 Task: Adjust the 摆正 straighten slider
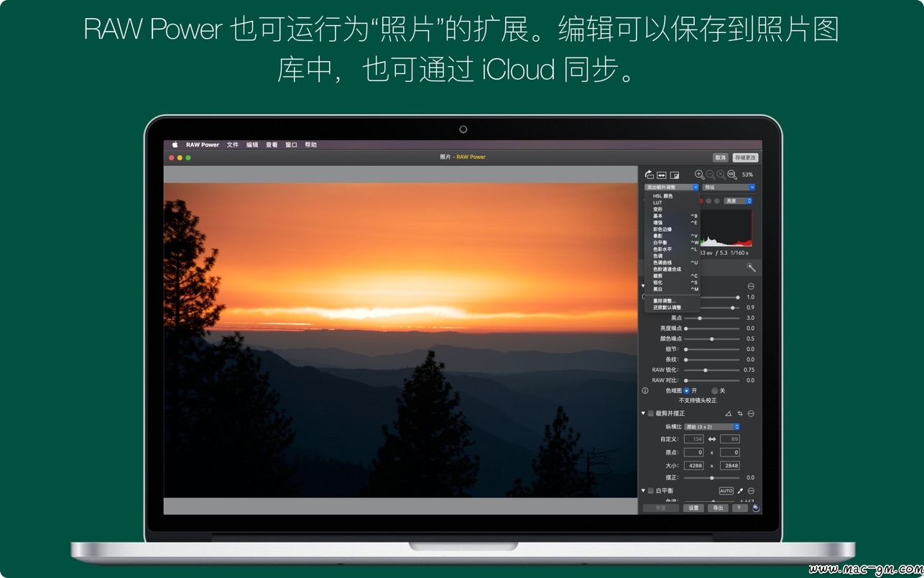(x=712, y=477)
